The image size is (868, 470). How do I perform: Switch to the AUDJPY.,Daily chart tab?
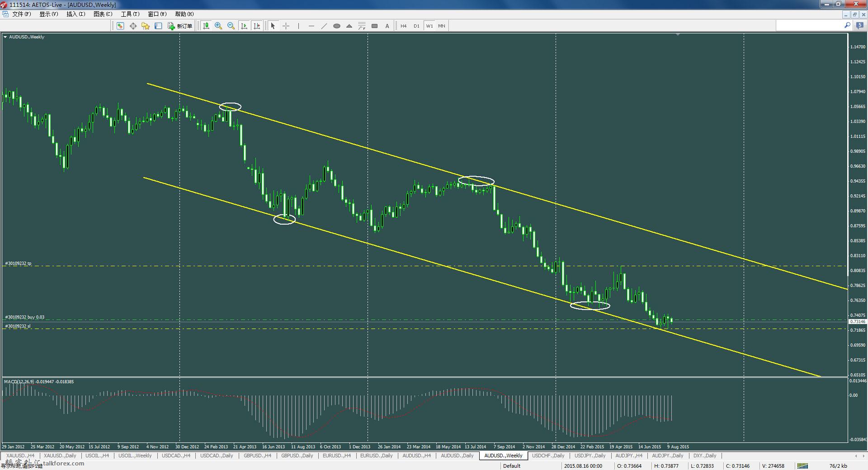click(667, 456)
